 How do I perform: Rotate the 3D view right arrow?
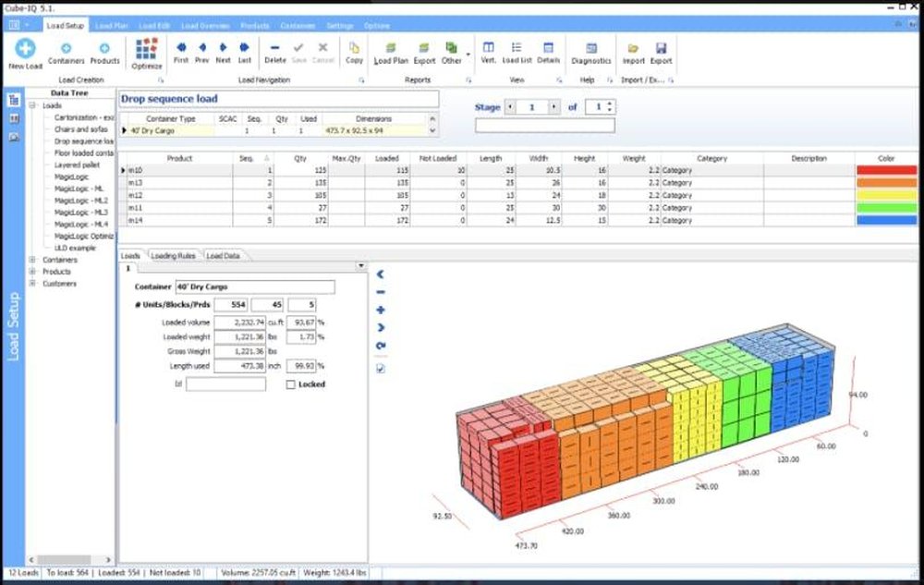pyautogui.click(x=380, y=327)
